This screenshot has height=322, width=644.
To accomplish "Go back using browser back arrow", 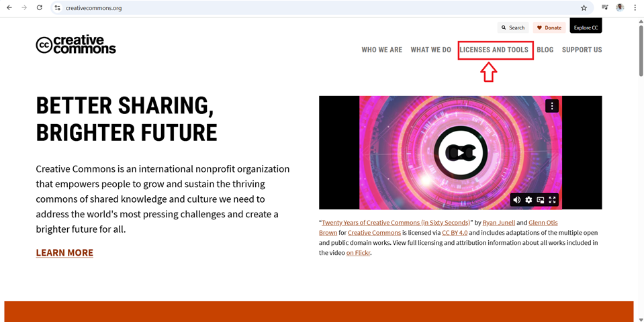I will click(9, 8).
